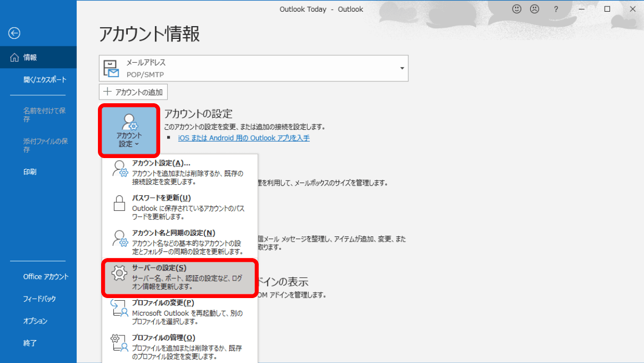Open Office アカウント page
Screen dimensions: 644x363
click(46, 277)
